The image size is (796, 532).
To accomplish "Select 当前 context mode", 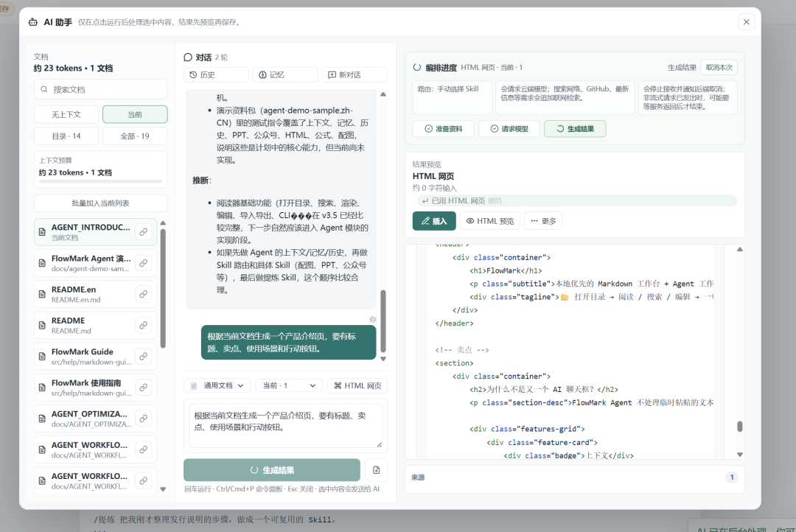I will pos(135,114).
